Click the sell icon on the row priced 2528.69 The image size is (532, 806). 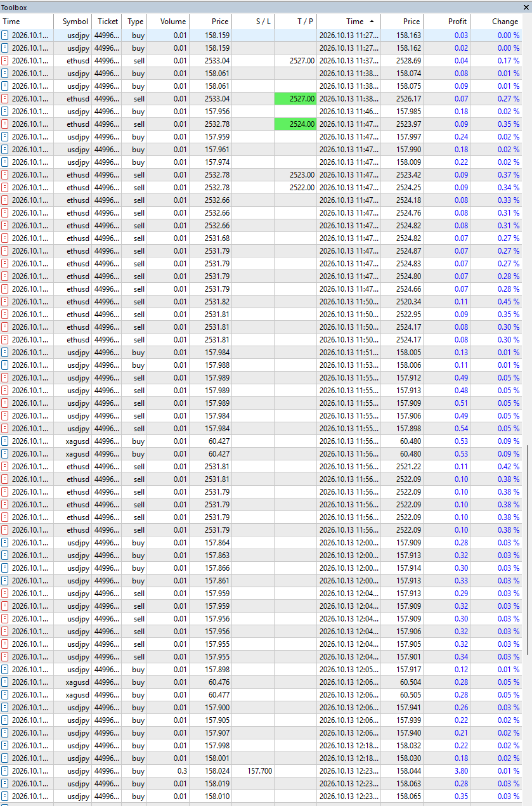coord(5,61)
